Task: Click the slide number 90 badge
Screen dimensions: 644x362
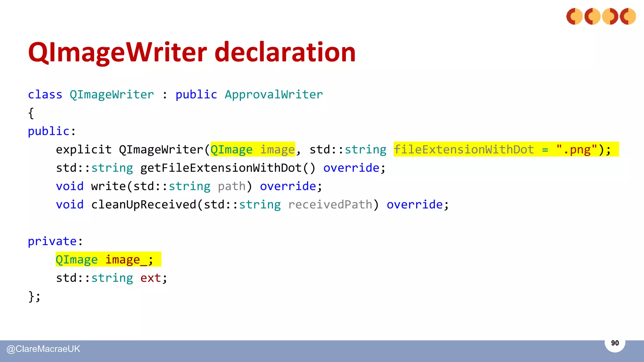Action: 615,343
